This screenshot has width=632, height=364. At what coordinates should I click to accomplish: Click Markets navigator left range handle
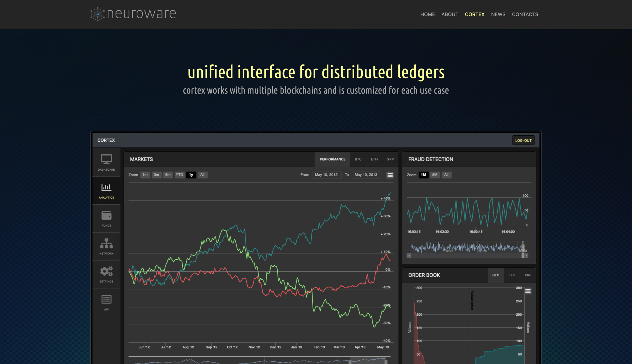click(x=350, y=362)
